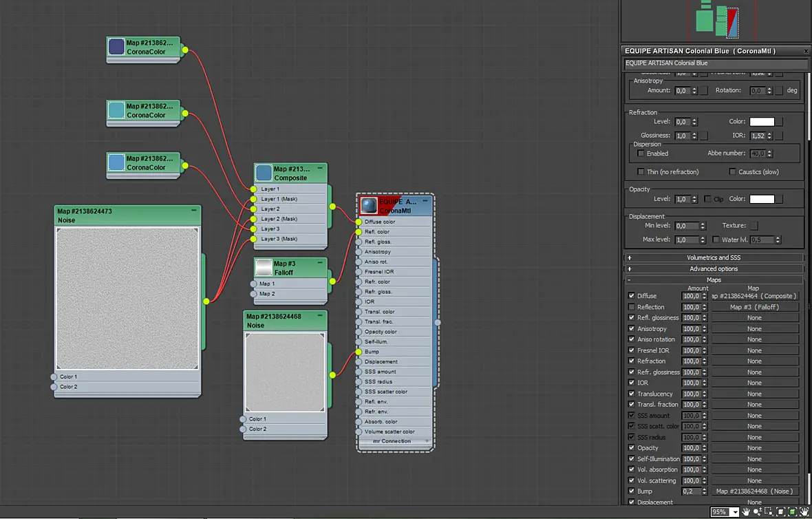812x519 pixels.
Task: Click the green Zoom Extents Selected icon
Action: coord(792,511)
